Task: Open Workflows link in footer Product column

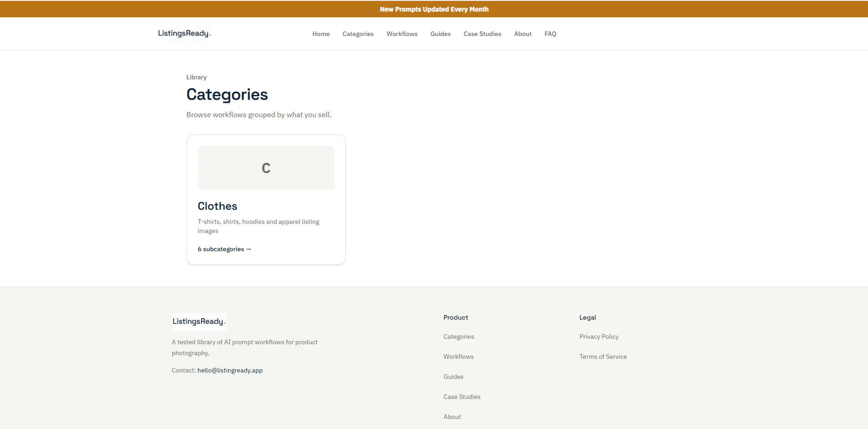Action: tap(458, 357)
